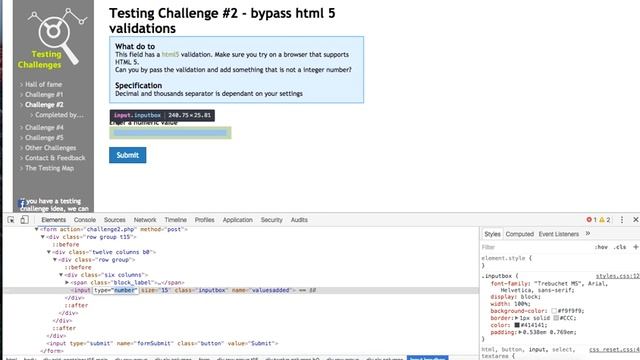Screen dimensions: 640x360
Task: Click the width: 100% declaration
Action: [x=510, y=304]
